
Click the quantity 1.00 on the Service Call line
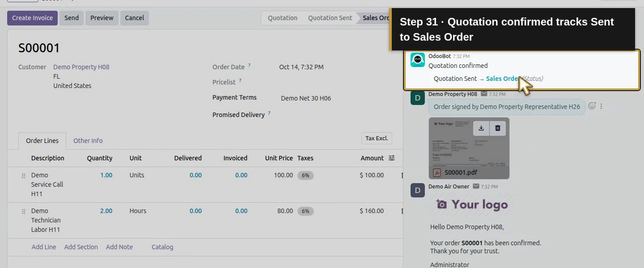(106, 175)
